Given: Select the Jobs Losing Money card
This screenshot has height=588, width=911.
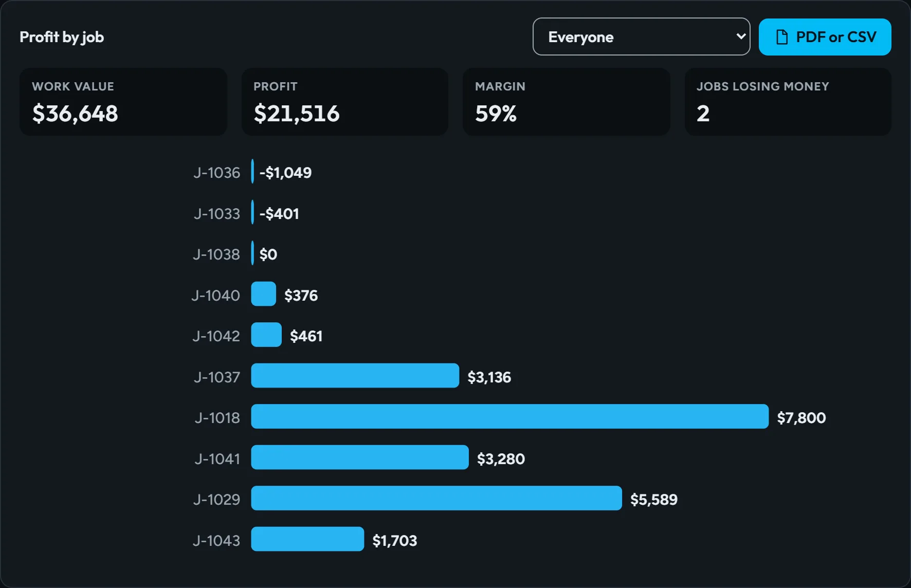Looking at the screenshot, I should [788, 102].
